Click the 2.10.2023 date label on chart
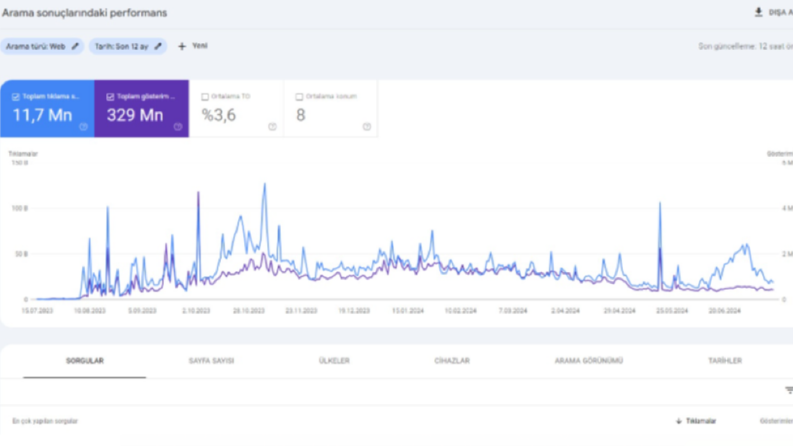Viewport: 793px width, 446px height. (196, 310)
